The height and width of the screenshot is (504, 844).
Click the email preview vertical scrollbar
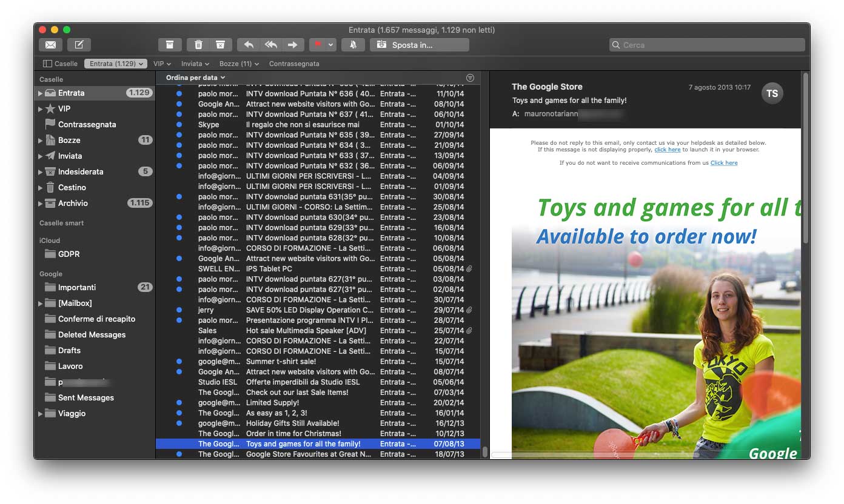[806, 157]
